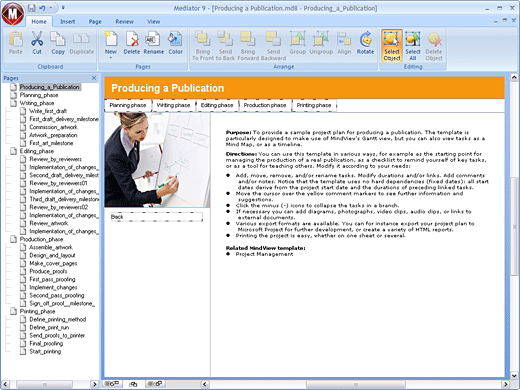The image size is (520, 390).
Task: Click the third view mode button at bottom
Action: point(155,384)
